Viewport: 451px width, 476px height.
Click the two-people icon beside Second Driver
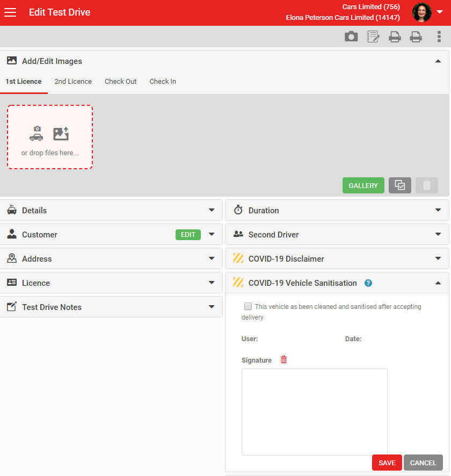238,234
